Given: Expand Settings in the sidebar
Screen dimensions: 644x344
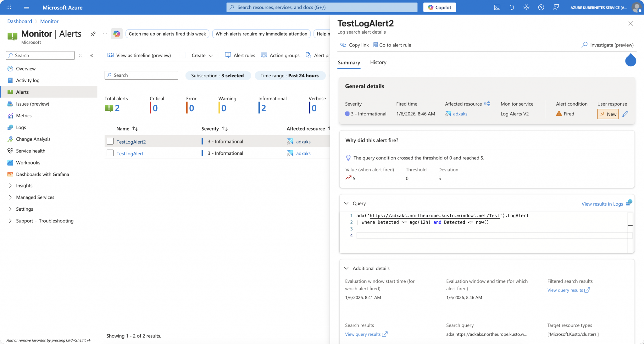Looking at the screenshot, I should (10, 209).
